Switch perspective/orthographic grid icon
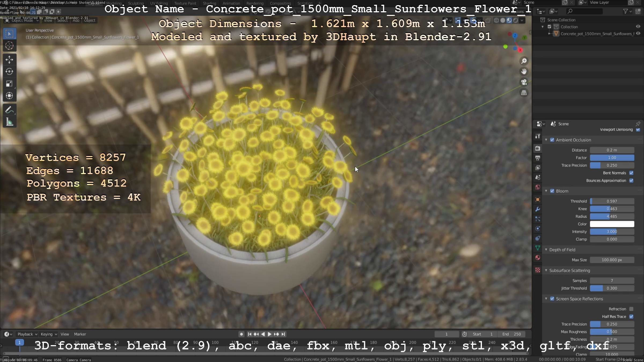The image size is (644, 362). click(x=524, y=93)
